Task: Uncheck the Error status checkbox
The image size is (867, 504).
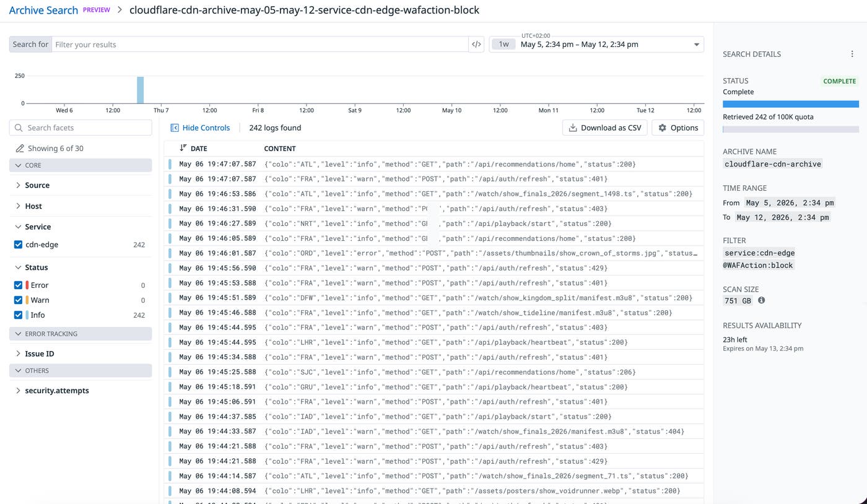Action: click(x=18, y=285)
